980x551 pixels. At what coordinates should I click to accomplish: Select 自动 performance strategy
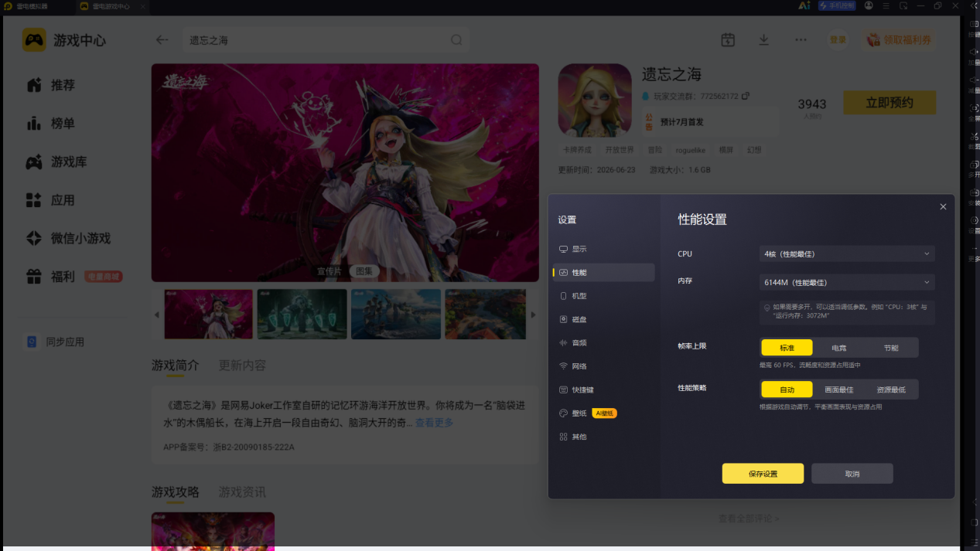(x=787, y=389)
